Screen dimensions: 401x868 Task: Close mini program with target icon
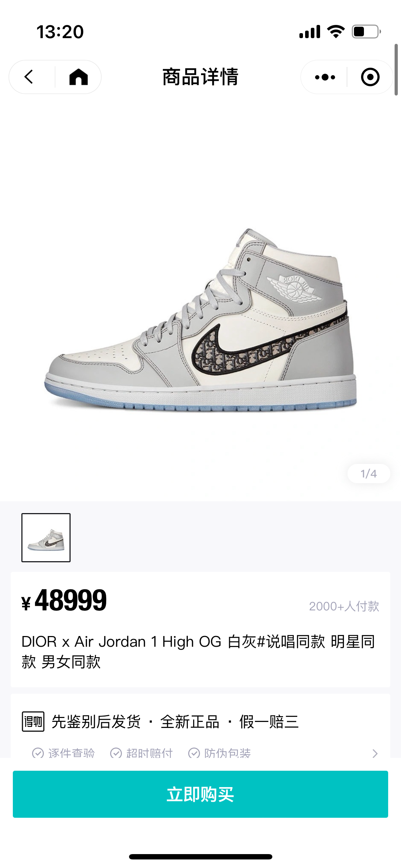coord(370,77)
